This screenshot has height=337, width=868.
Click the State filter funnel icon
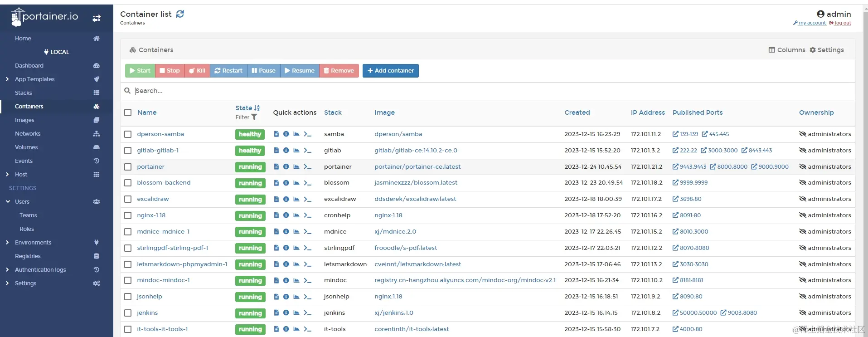(x=254, y=117)
